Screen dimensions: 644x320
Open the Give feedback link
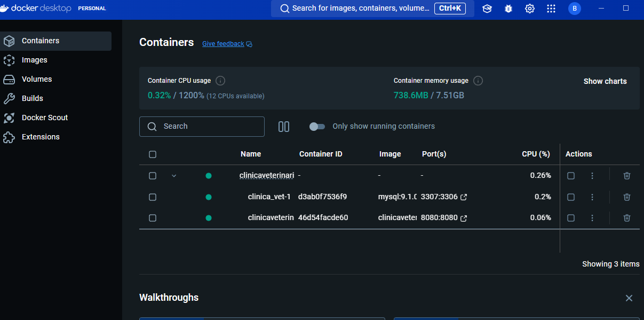click(x=223, y=44)
